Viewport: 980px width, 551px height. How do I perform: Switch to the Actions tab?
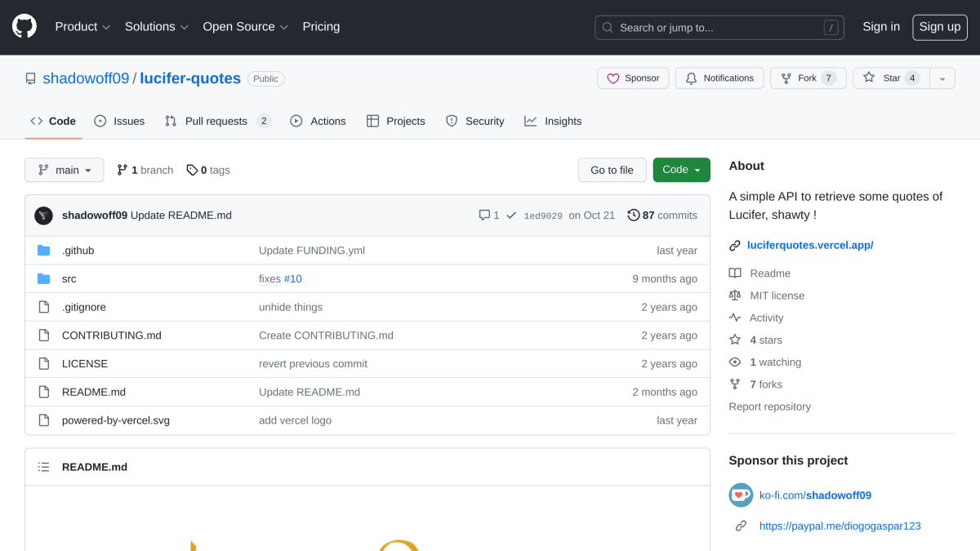318,121
